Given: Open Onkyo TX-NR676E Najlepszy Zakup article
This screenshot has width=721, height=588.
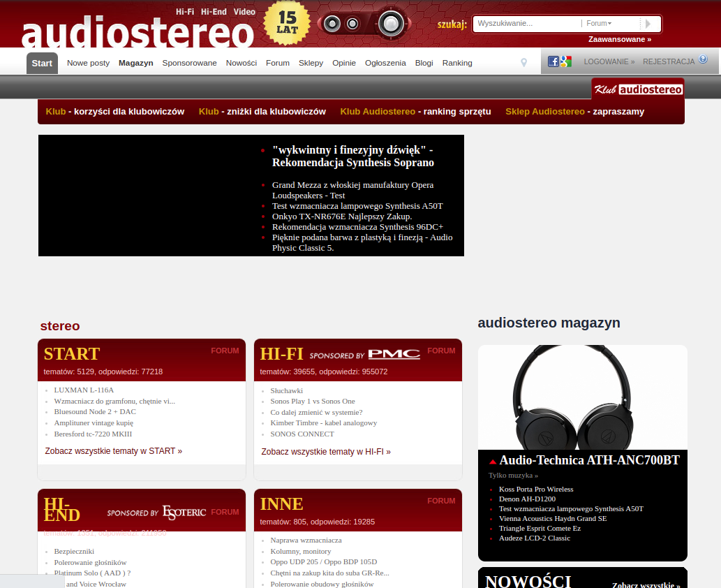Looking at the screenshot, I should pos(342,216).
